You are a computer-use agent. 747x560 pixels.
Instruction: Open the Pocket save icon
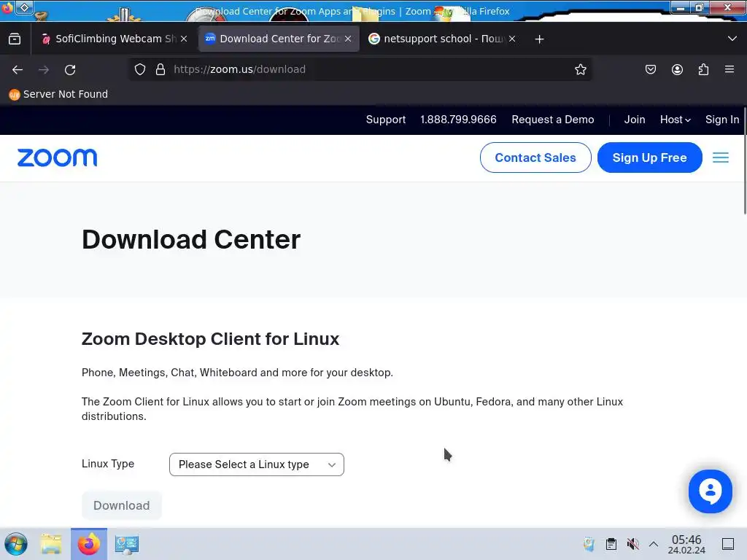coord(650,69)
